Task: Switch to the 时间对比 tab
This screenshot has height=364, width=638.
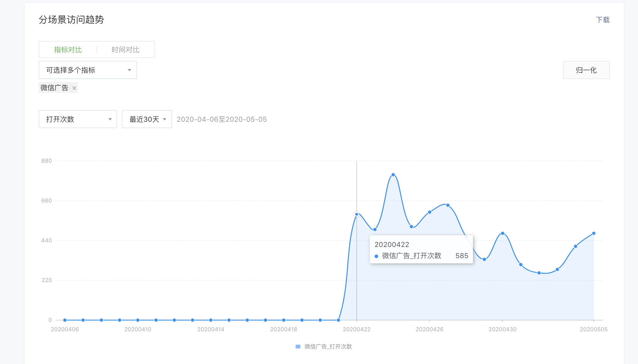Action: pos(125,50)
